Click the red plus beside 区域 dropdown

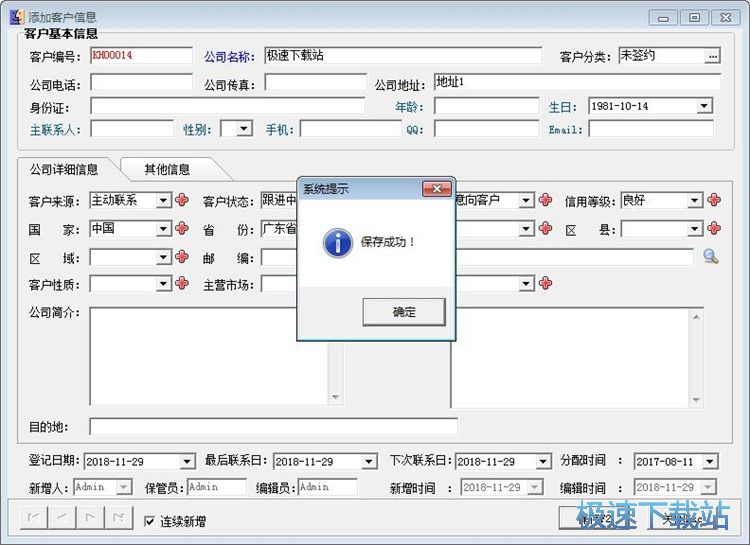(x=182, y=257)
